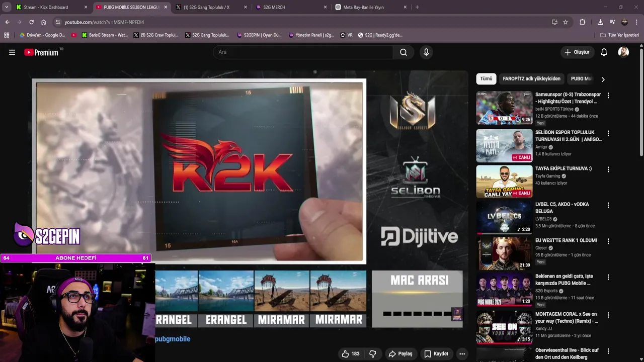
Task: Like the video with thumbs up
Action: point(350,354)
